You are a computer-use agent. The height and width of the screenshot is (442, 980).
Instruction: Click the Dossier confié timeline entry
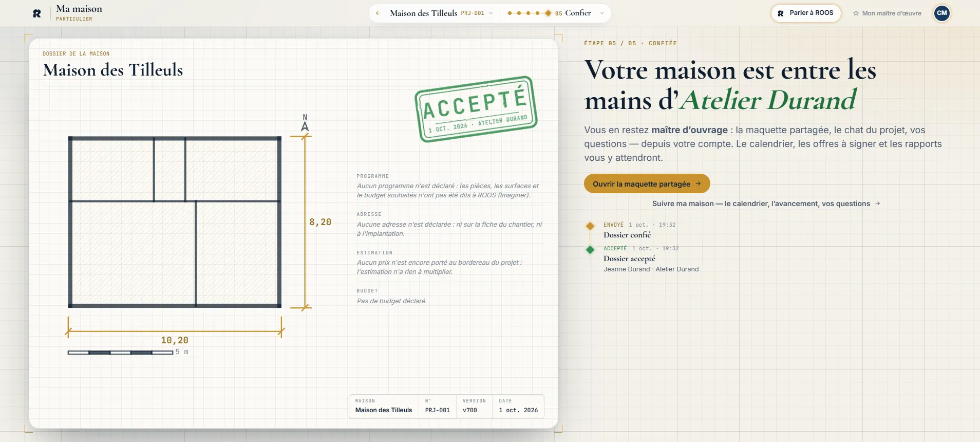pos(627,235)
